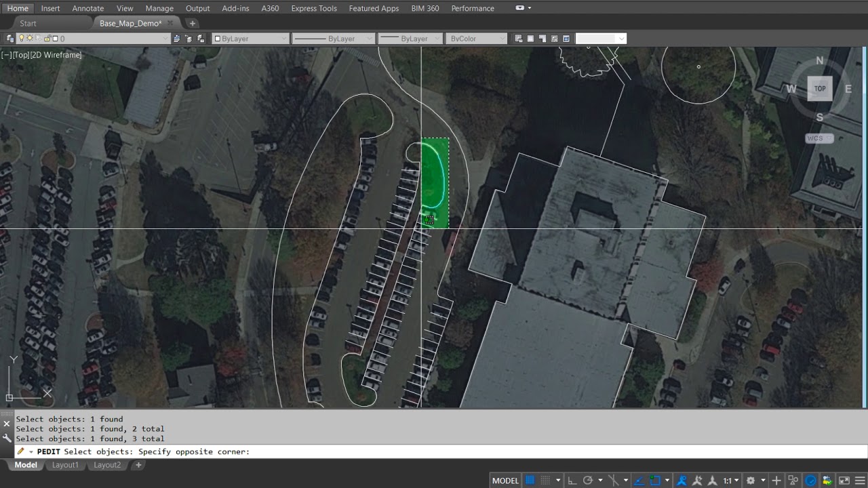Screen dimensions: 868x488
Task: Open the Insert ribbon tab
Action: (x=50, y=8)
